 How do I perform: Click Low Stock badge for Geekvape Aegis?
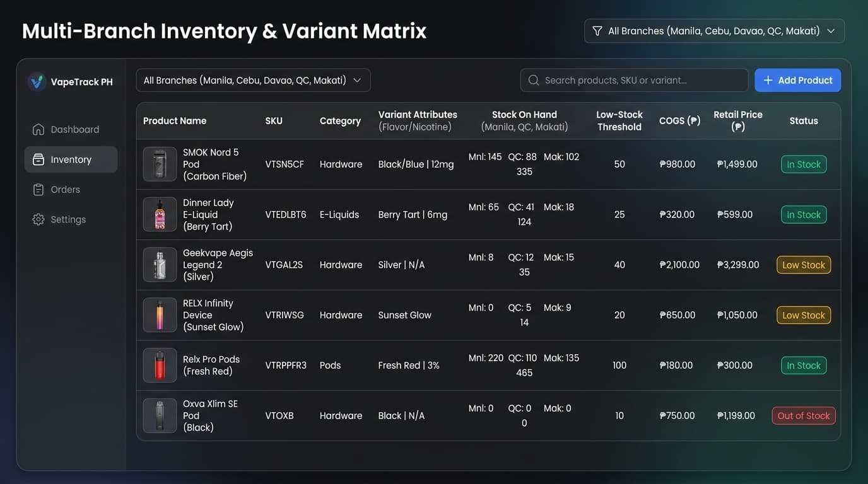(804, 265)
